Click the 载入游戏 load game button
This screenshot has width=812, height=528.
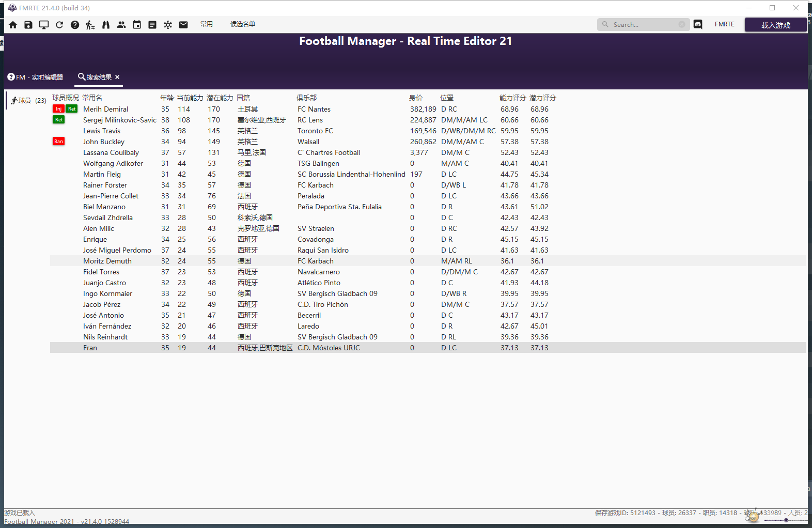click(x=775, y=25)
